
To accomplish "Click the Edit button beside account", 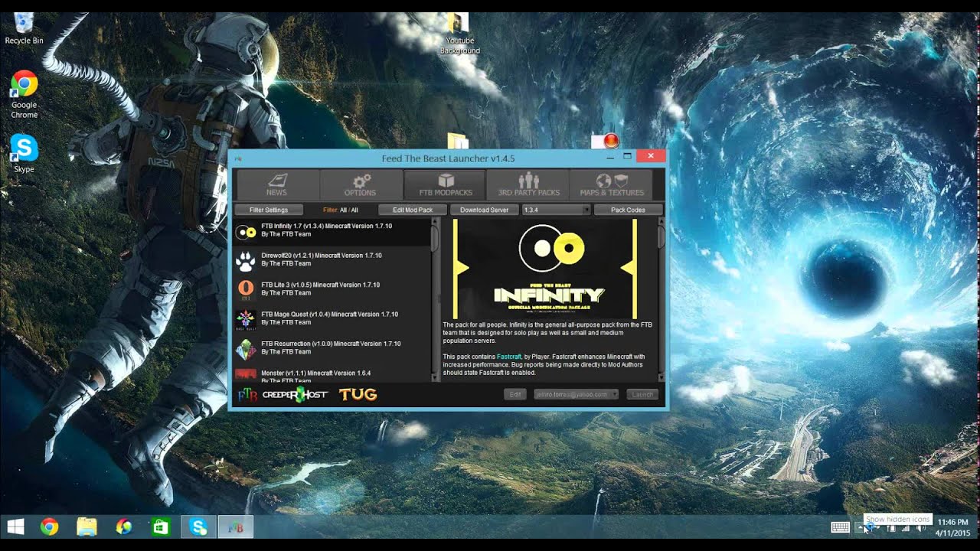I will pos(515,394).
